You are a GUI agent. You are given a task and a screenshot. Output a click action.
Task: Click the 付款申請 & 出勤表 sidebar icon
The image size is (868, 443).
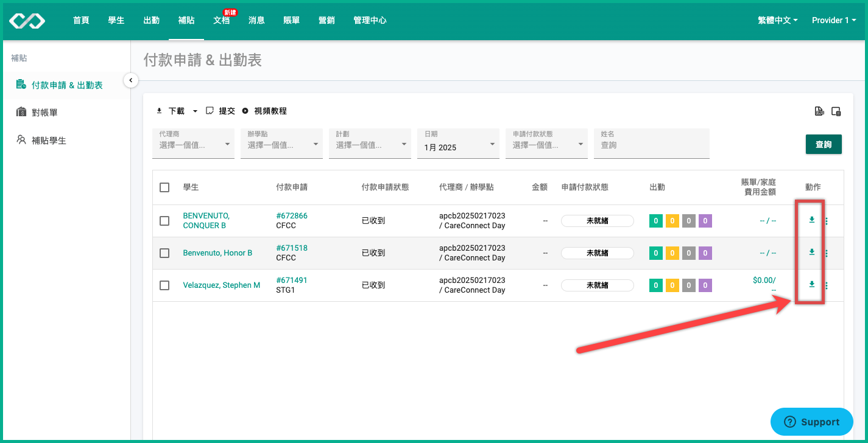[x=21, y=85]
